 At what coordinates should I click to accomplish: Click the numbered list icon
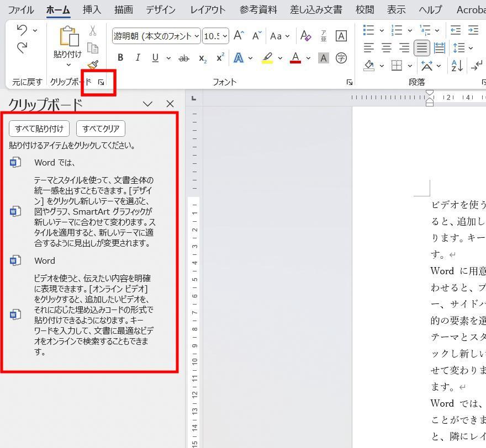pos(397,30)
